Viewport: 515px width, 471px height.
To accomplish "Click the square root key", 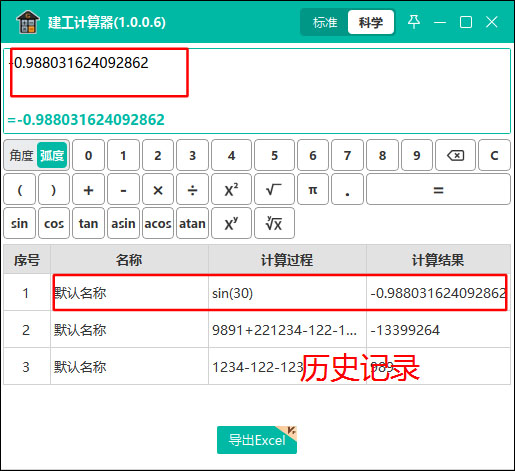I will [x=274, y=189].
